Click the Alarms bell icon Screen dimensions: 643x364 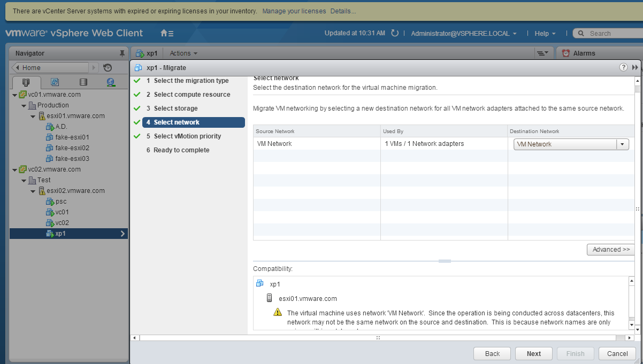coord(566,53)
